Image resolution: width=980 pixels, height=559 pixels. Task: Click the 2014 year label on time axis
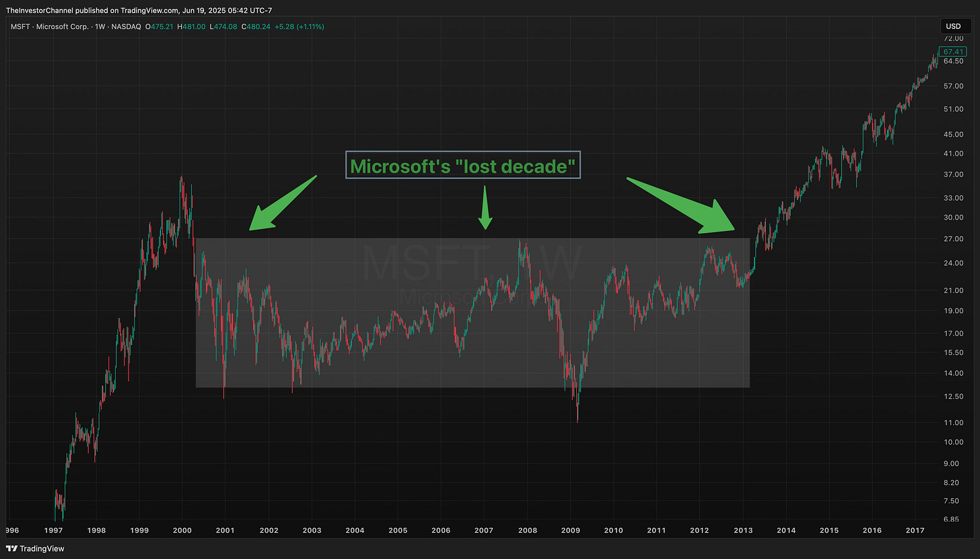(786, 530)
